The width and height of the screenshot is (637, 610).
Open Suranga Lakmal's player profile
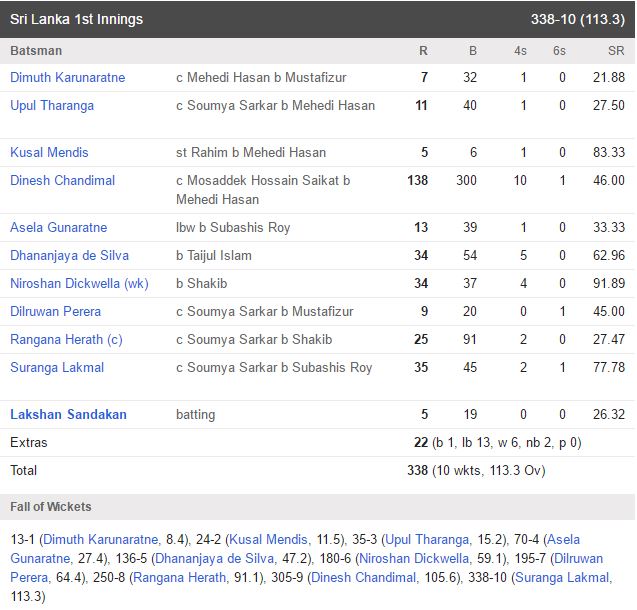[x=57, y=367]
